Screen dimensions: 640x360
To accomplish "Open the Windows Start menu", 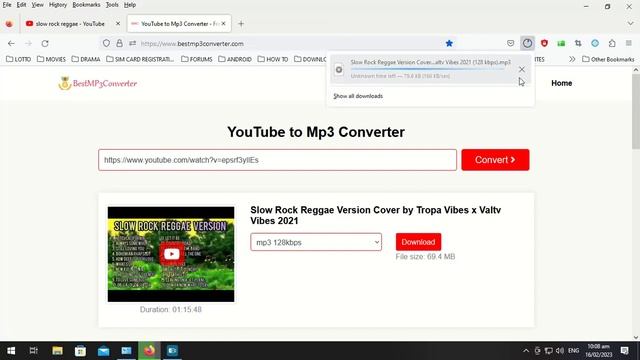I will (x=11, y=351).
